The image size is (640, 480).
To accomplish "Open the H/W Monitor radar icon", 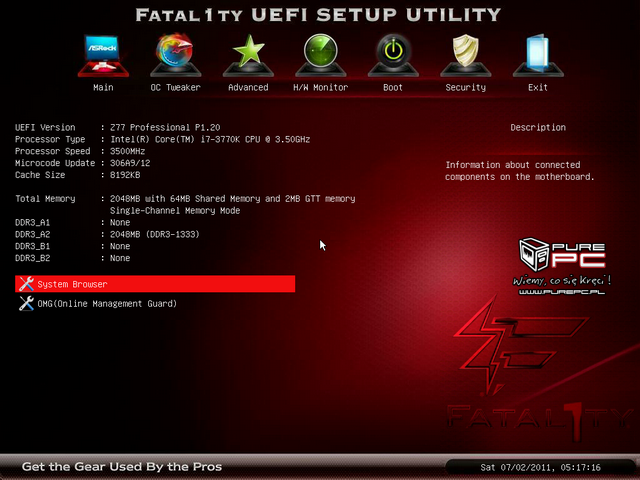I will click(x=321, y=56).
